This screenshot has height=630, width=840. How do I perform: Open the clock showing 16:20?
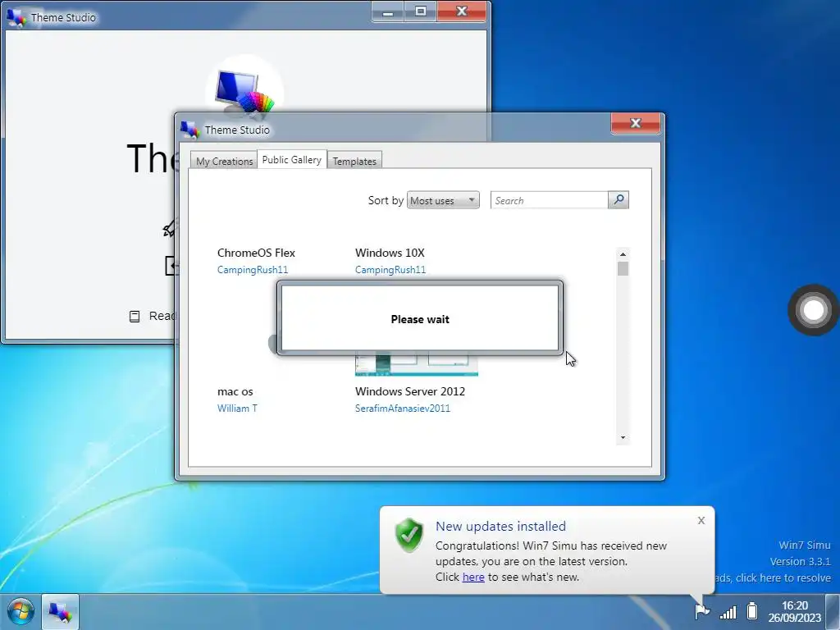click(x=794, y=611)
